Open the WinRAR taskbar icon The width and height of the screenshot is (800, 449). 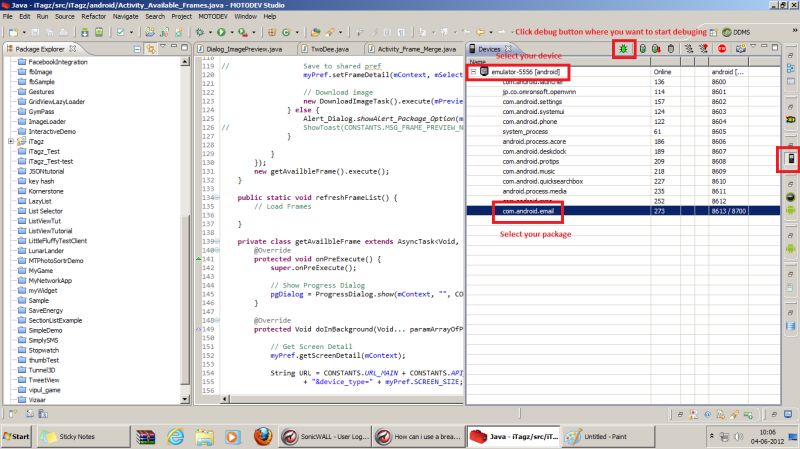coord(145,437)
